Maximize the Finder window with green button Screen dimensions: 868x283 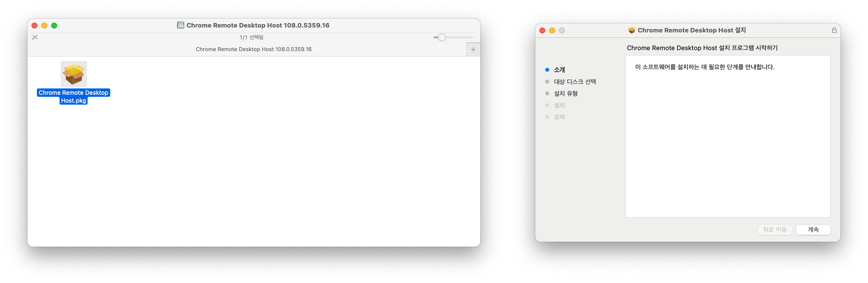pyautogui.click(x=54, y=26)
